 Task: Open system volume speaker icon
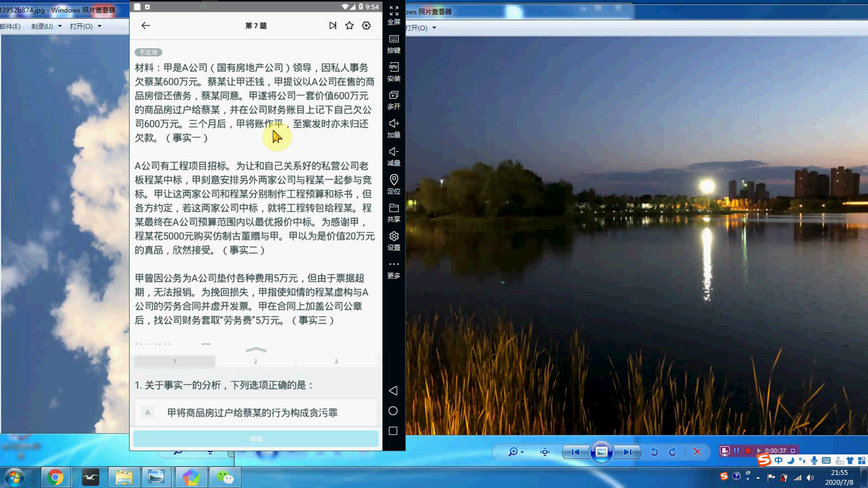[810, 478]
